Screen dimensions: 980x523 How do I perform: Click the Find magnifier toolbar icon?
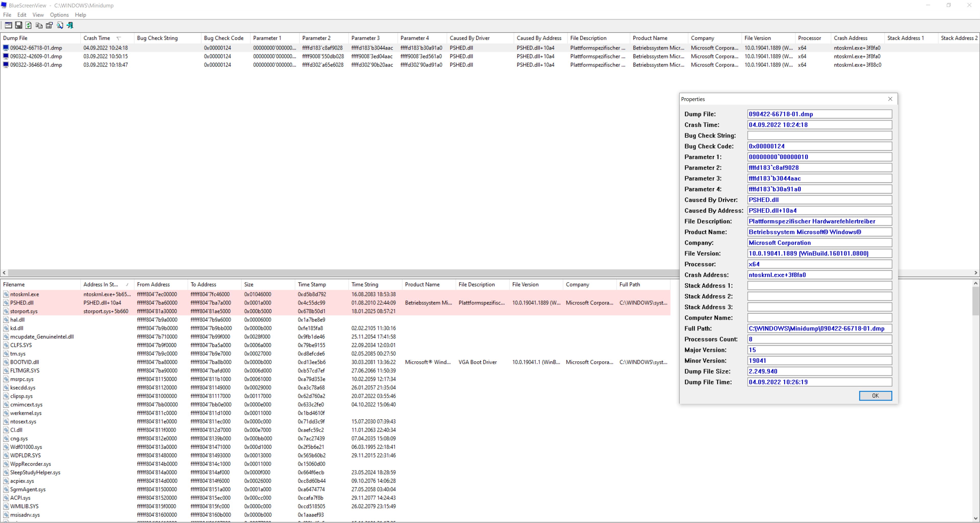pyautogui.click(x=60, y=26)
